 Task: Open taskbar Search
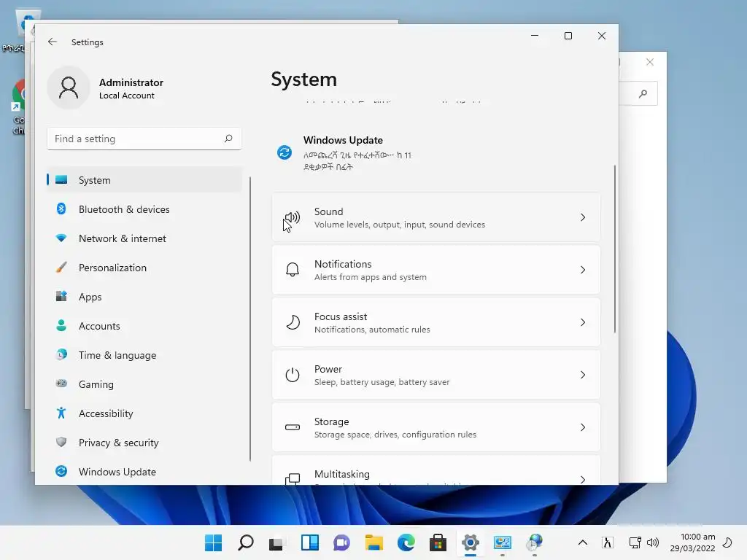pos(246,542)
